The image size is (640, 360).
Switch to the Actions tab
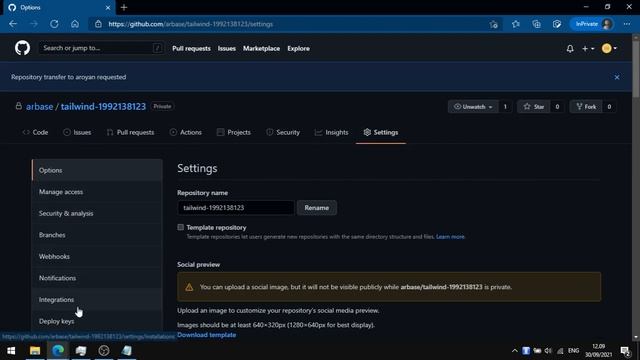(186, 132)
